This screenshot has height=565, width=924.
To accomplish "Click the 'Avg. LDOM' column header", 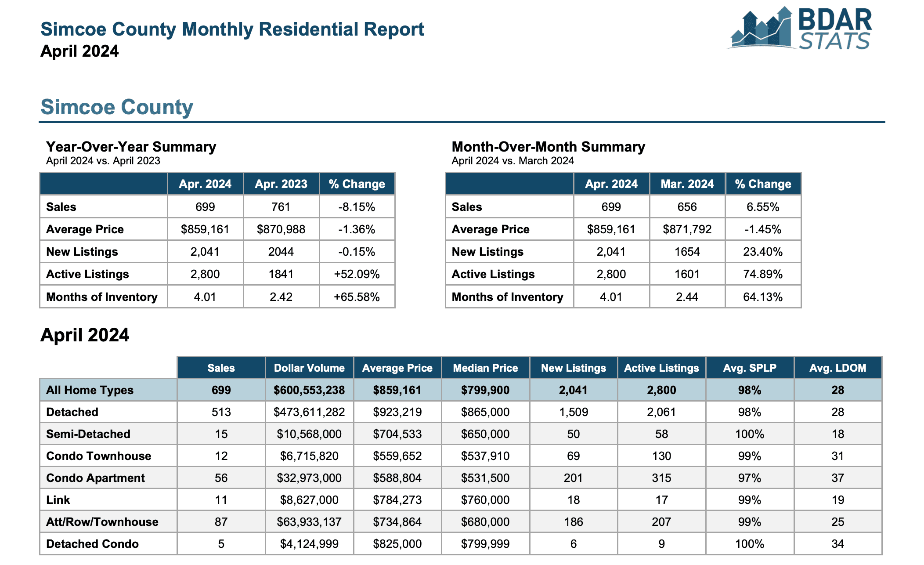I will 838,368.
